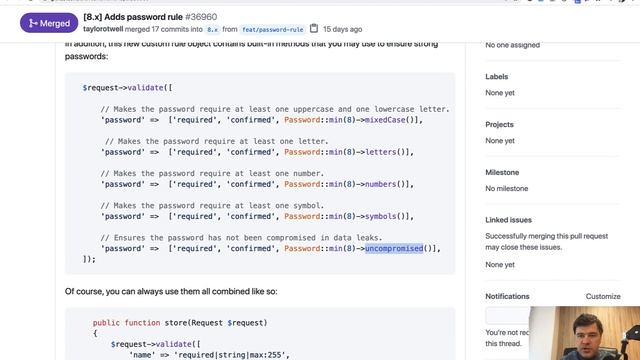Click the Projects sidebar heading
640x360 pixels.
coord(499,124)
